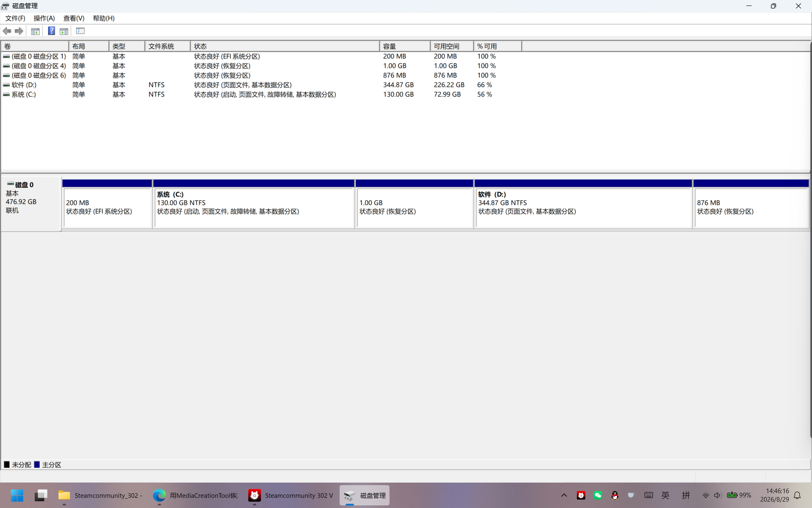Click the 磁盘管理 taskbar button
The width and height of the screenshot is (812, 508).
pyautogui.click(x=365, y=495)
